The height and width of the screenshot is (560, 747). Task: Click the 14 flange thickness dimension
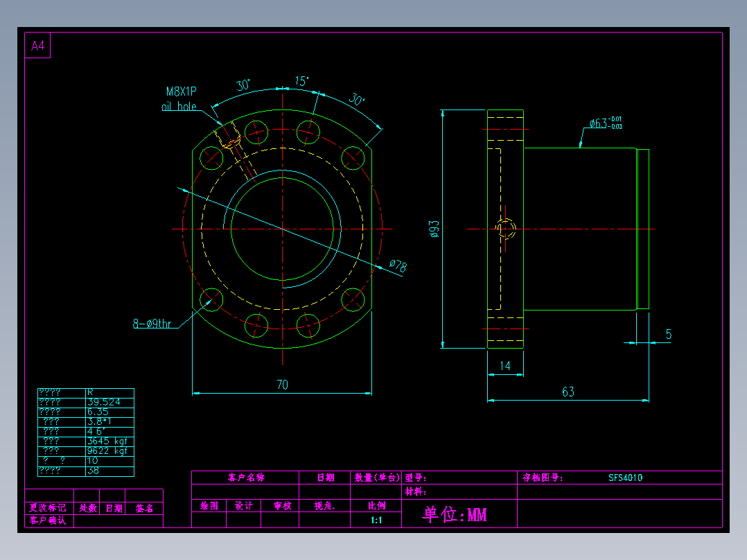pyautogui.click(x=505, y=365)
